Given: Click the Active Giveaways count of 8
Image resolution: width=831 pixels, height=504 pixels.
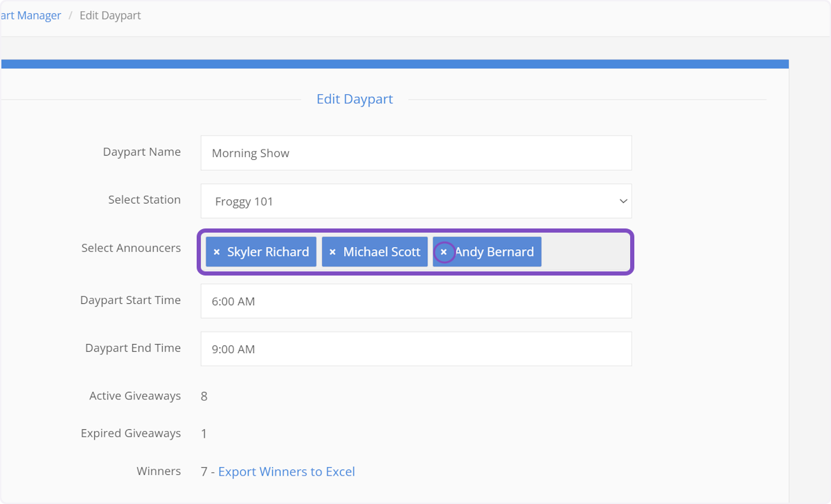Looking at the screenshot, I should [204, 396].
